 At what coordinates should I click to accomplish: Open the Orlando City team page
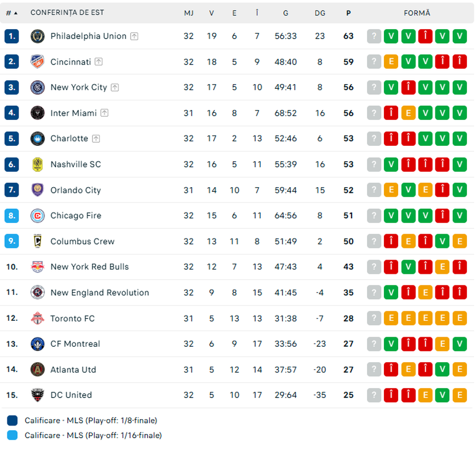[76, 190]
